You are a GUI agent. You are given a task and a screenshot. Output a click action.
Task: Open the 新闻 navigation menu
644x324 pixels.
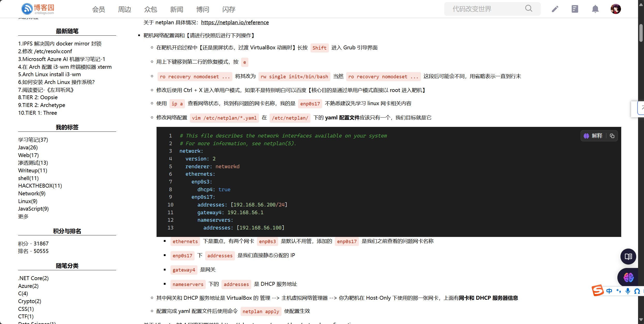(176, 10)
